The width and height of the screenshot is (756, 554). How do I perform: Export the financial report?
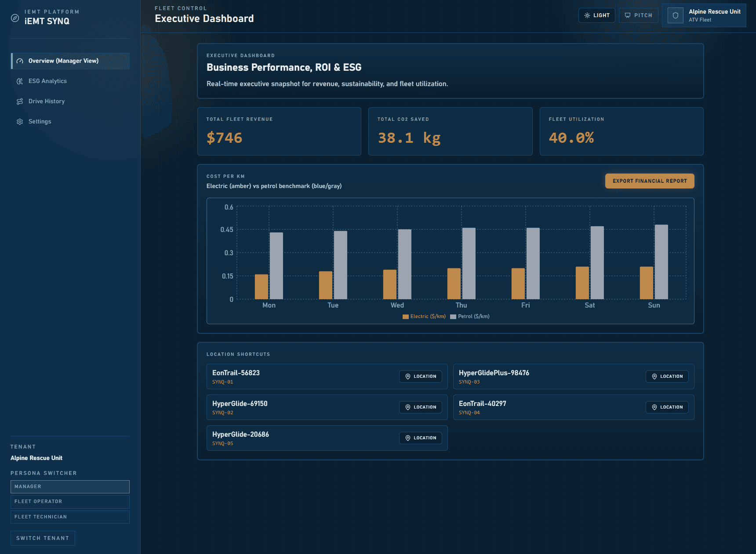(649, 181)
